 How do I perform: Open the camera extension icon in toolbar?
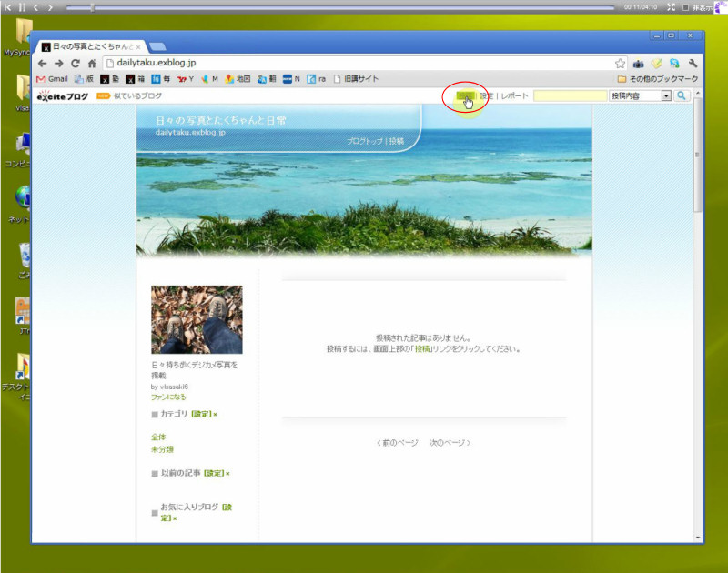click(639, 63)
